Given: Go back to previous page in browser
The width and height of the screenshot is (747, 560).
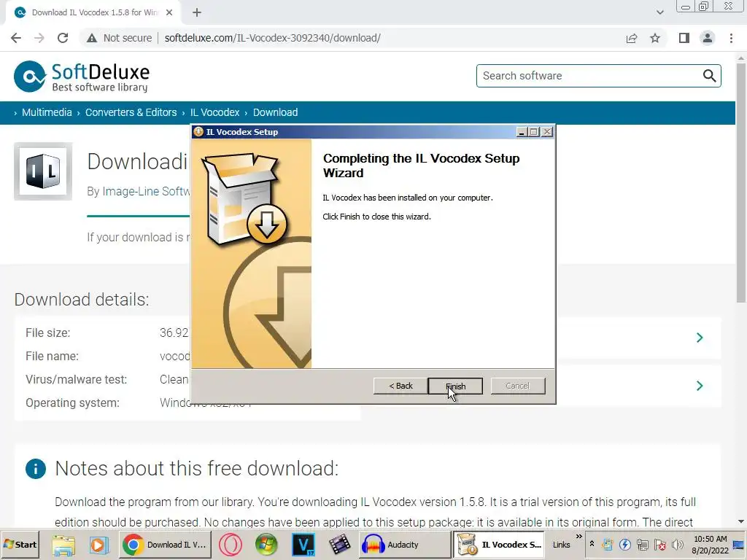Looking at the screenshot, I should click(x=16, y=38).
